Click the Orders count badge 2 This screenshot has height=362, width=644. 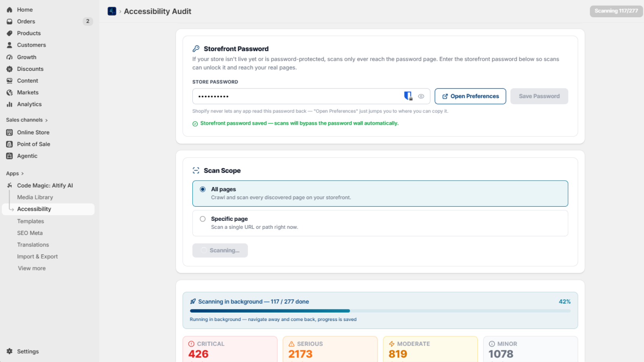click(x=88, y=21)
